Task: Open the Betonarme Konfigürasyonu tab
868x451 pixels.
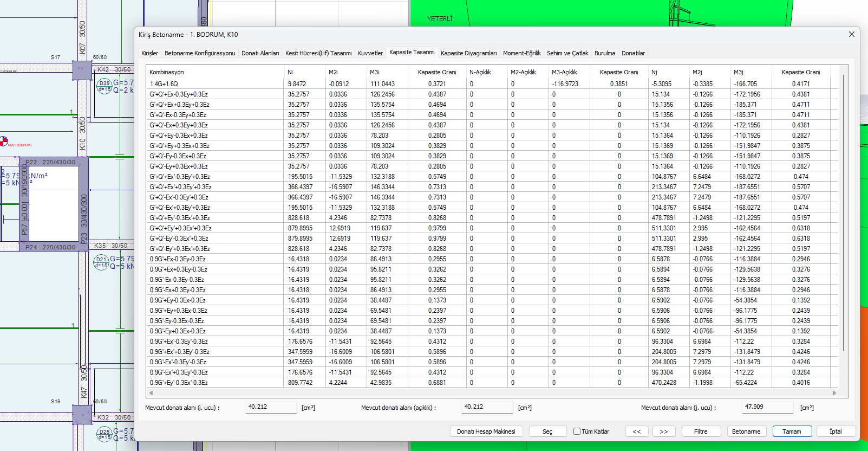Action: [x=200, y=53]
